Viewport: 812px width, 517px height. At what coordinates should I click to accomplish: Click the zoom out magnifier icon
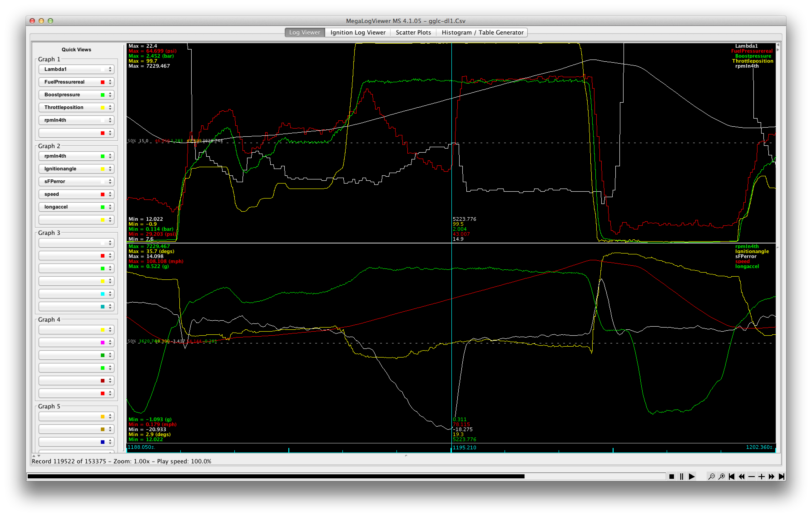pos(711,477)
